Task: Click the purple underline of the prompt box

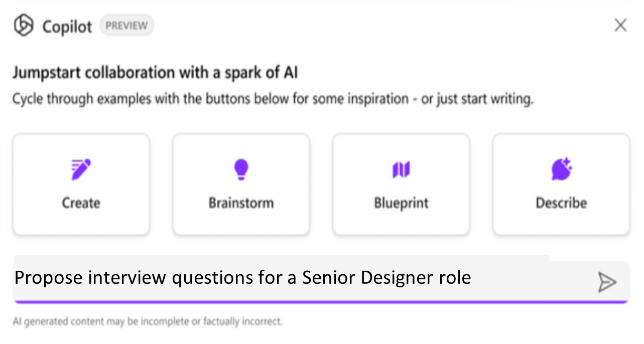Action: 320,302
